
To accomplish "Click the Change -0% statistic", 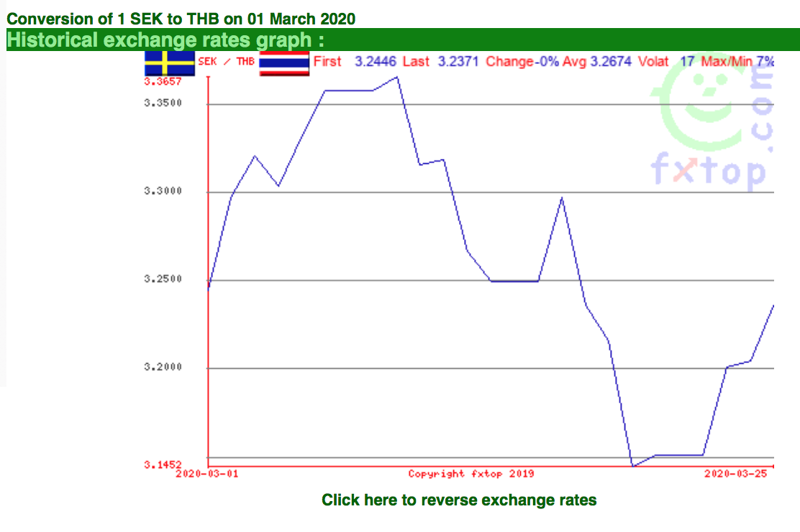I will point(522,61).
